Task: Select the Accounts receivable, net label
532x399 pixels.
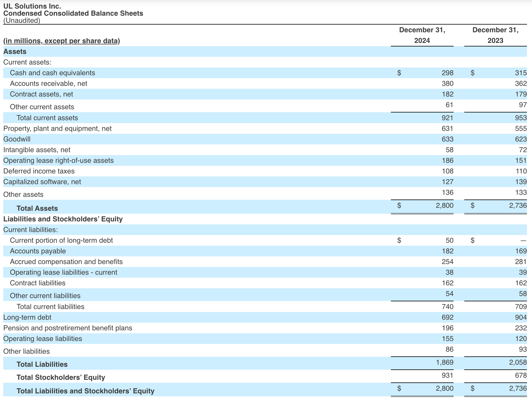Action: [49, 83]
